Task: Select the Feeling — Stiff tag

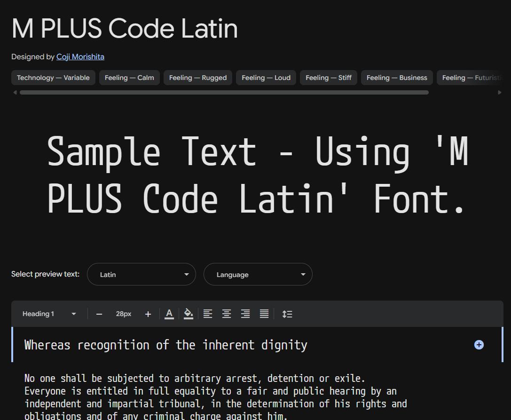Action: coord(329,78)
